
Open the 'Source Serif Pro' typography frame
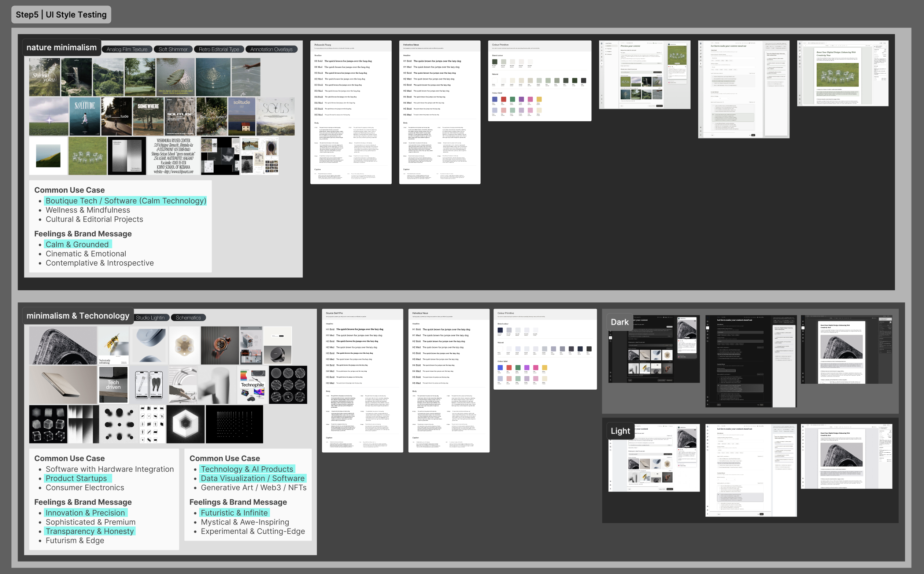point(362,380)
